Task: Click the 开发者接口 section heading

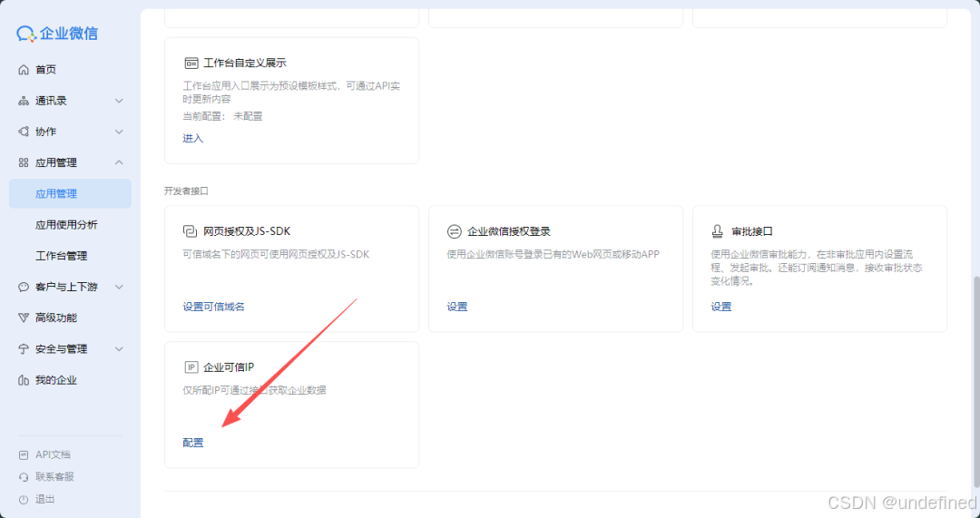Action: click(186, 191)
